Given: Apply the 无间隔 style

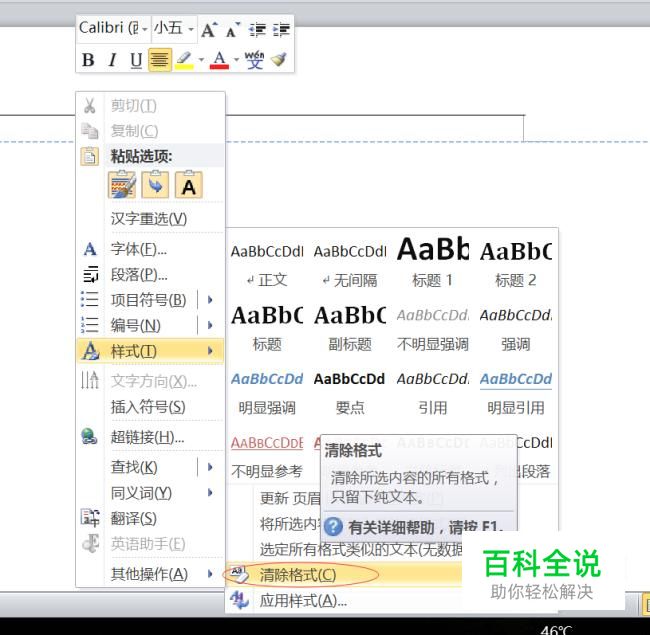Looking at the screenshot, I should pyautogui.click(x=350, y=264).
